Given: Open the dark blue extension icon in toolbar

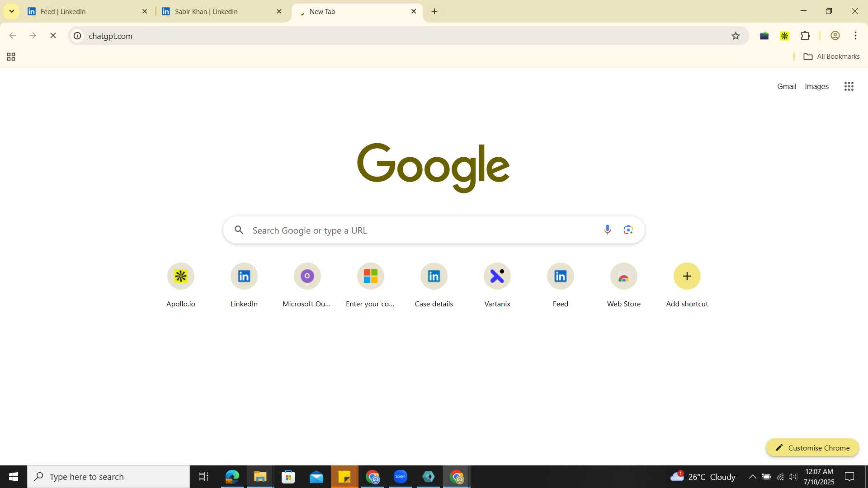Looking at the screenshot, I should point(764,36).
